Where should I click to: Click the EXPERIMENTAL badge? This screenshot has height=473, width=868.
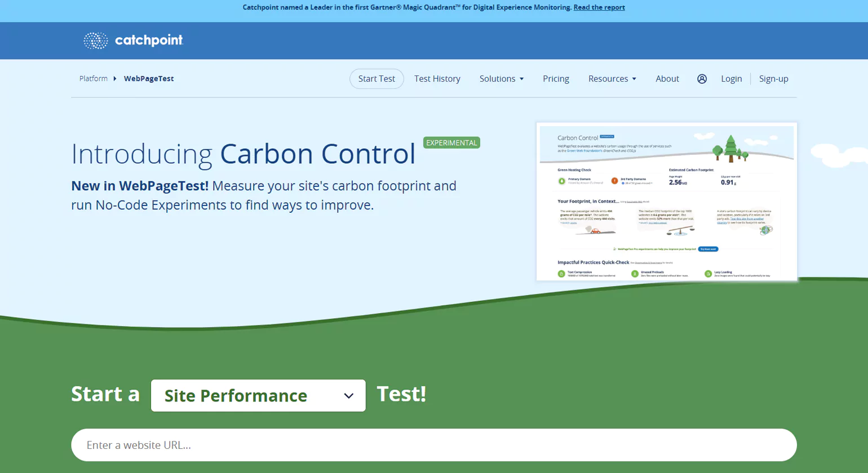pos(451,142)
